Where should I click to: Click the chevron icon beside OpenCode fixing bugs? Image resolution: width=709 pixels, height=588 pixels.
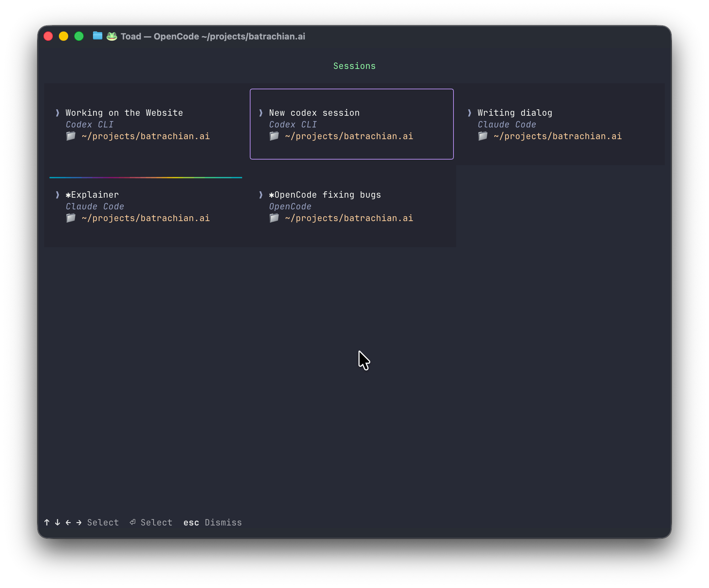261,195
